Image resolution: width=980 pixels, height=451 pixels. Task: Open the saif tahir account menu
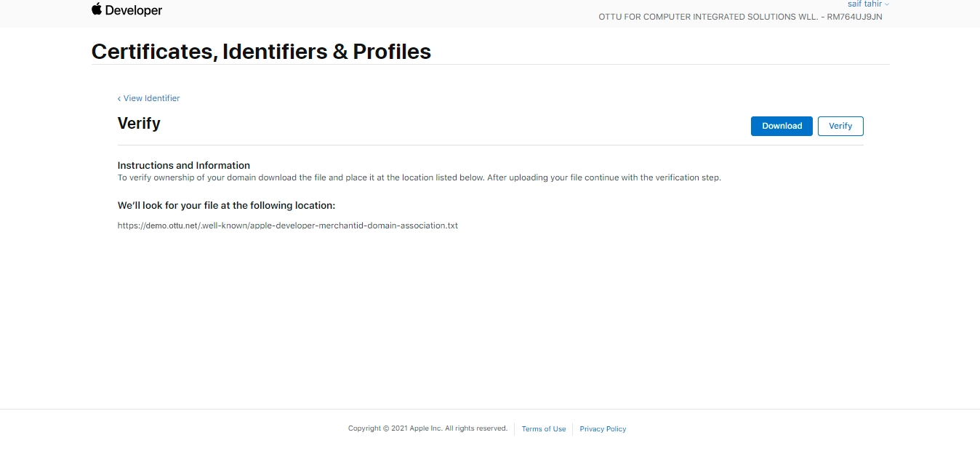pyautogui.click(x=864, y=4)
